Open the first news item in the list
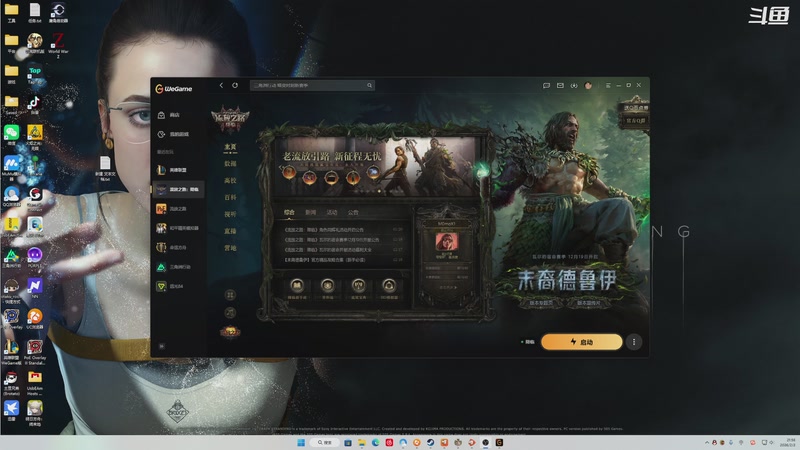This screenshot has height=450, width=800. tap(343, 230)
